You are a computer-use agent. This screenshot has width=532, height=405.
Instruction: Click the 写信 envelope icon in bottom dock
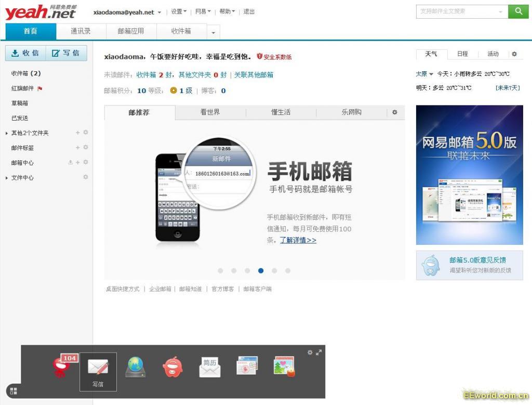click(98, 372)
